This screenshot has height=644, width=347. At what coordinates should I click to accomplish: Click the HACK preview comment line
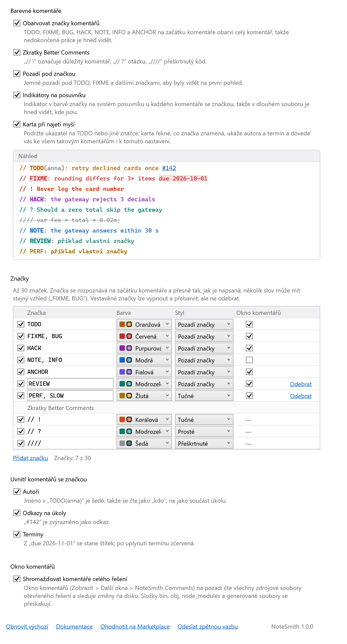click(x=87, y=199)
